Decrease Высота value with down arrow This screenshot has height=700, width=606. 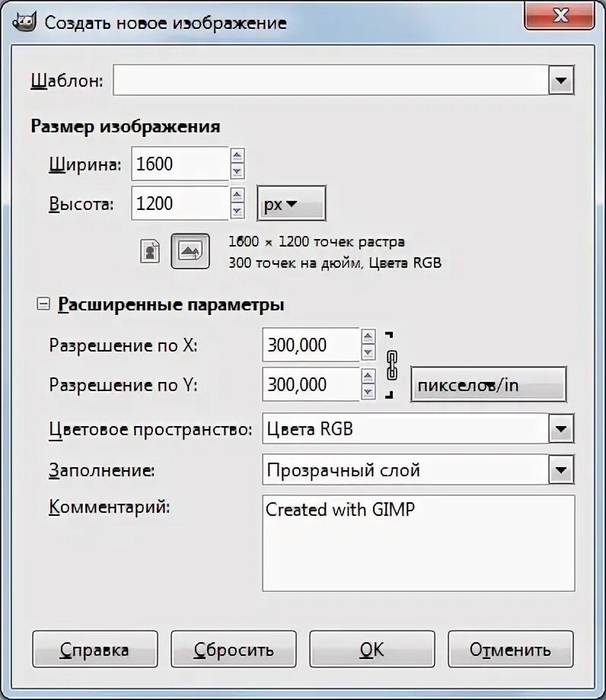[237, 211]
